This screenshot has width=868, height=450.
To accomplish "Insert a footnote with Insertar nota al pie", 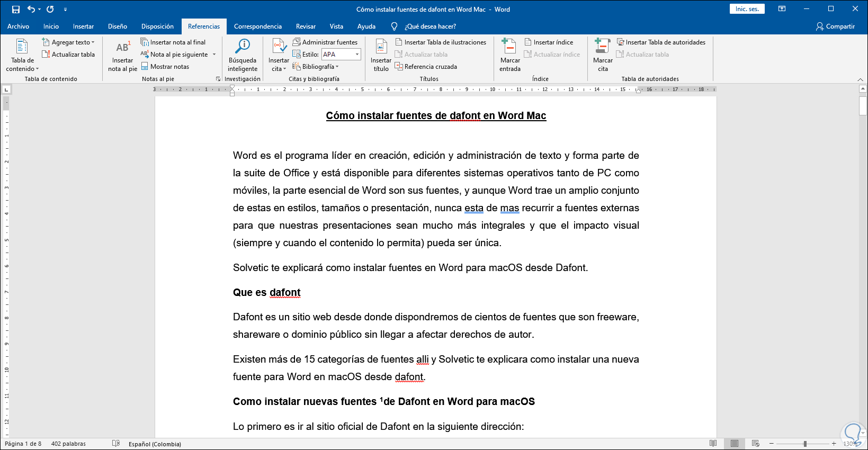I will tap(122, 55).
